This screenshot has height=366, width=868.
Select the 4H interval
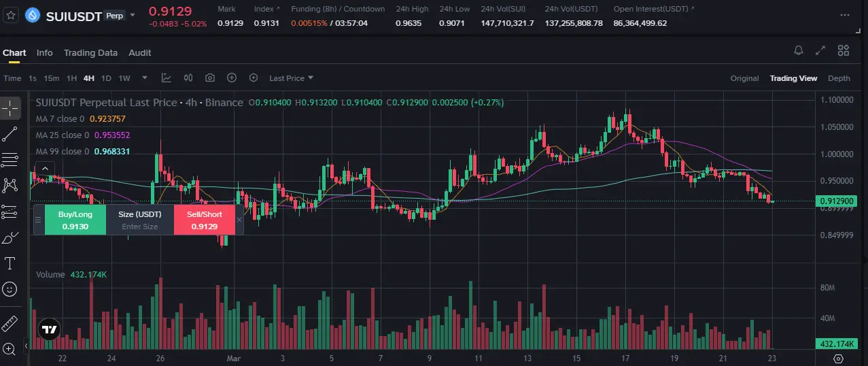coord(89,78)
